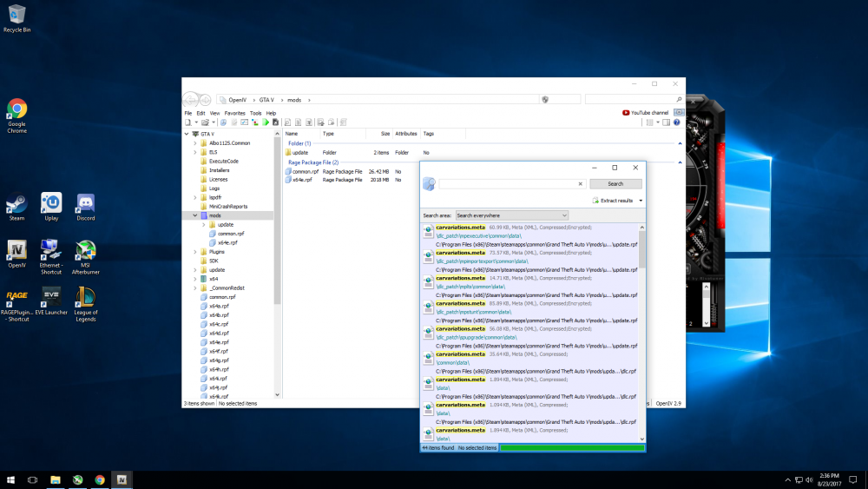Click the help icon in OpenIV toolbar
This screenshot has height=489, width=868.
click(677, 122)
